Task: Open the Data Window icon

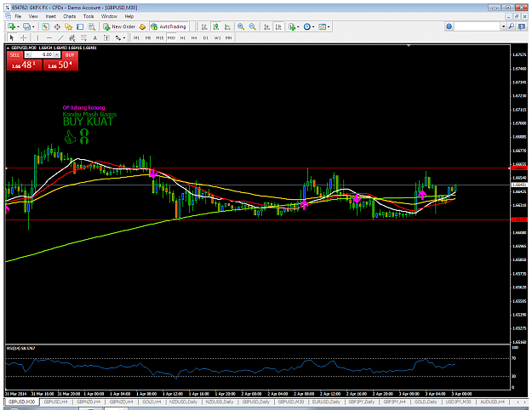Action: click(57, 26)
